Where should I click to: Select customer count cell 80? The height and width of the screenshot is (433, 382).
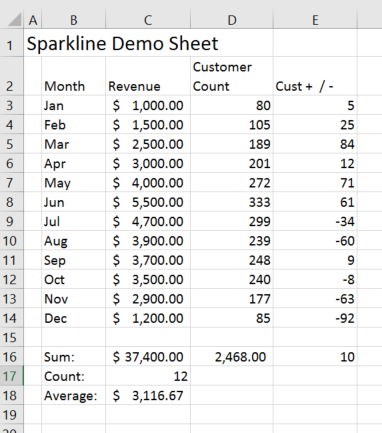[x=232, y=105]
